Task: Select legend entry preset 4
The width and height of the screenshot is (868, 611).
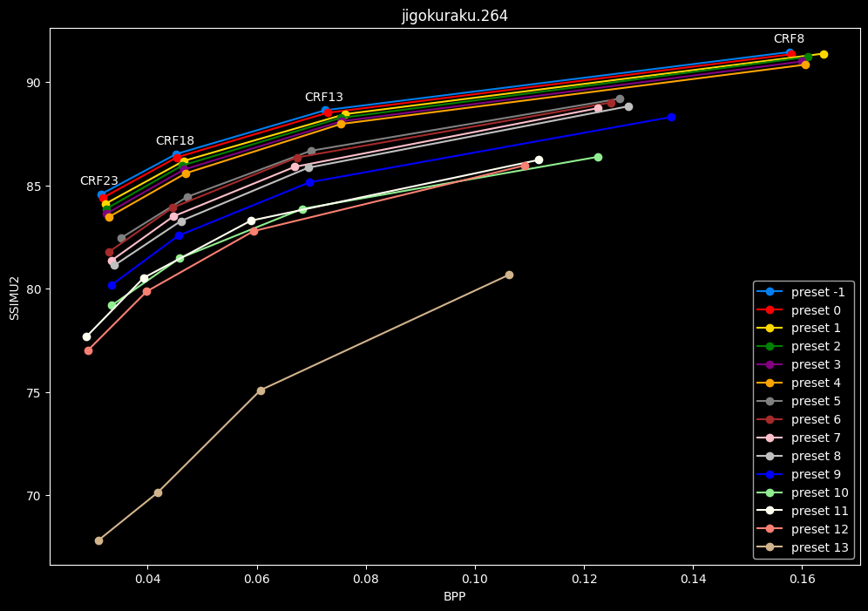Action: pyautogui.click(x=798, y=383)
